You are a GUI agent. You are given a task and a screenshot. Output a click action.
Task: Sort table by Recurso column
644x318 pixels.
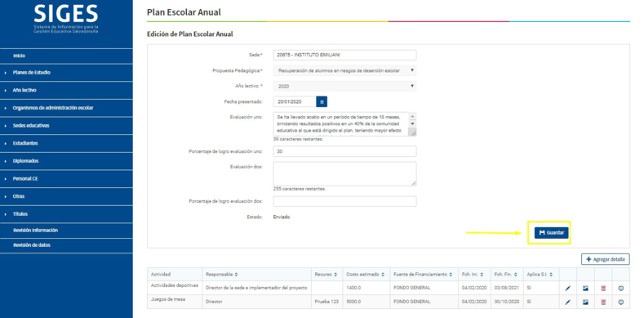tap(335, 275)
